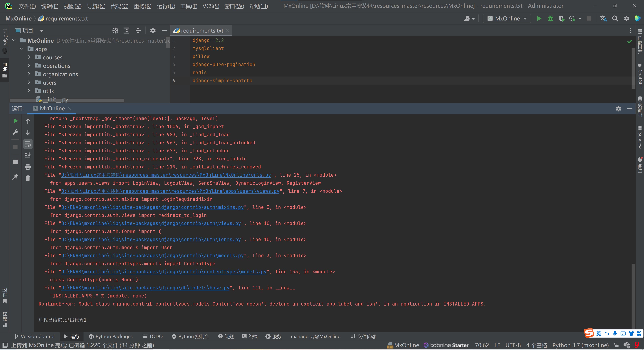Open the 文件(F) menu

[27, 6]
